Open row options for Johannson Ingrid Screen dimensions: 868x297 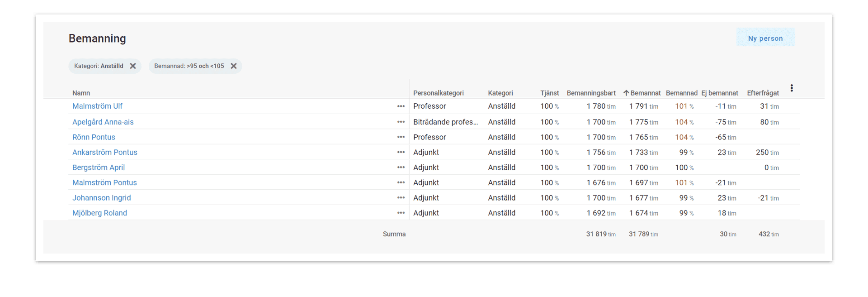[x=401, y=198]
